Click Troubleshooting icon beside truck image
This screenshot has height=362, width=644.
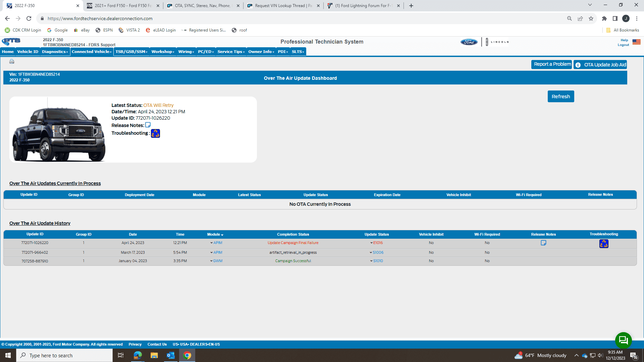click(x=155, y=133)
